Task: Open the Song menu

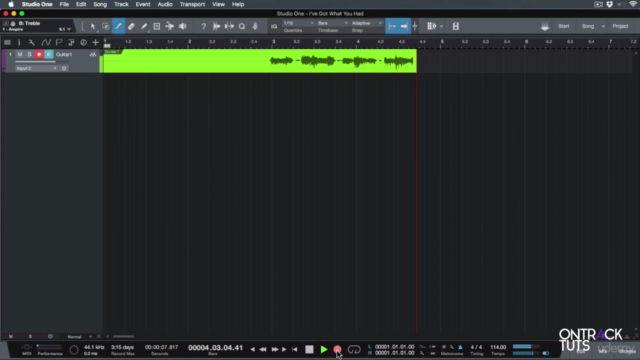Action: (100, 4)
